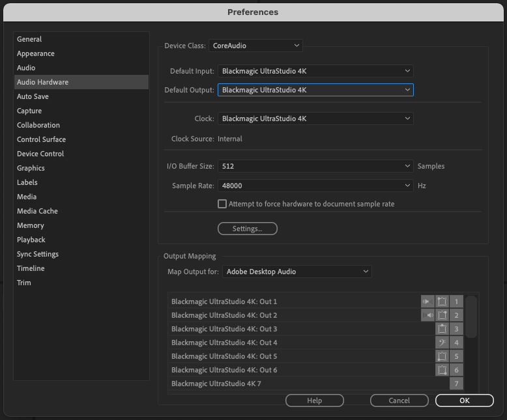The width and height of the screenshot is (507, 420).
Task: Click the Settings... button
Action: click(x=248, y=229)
